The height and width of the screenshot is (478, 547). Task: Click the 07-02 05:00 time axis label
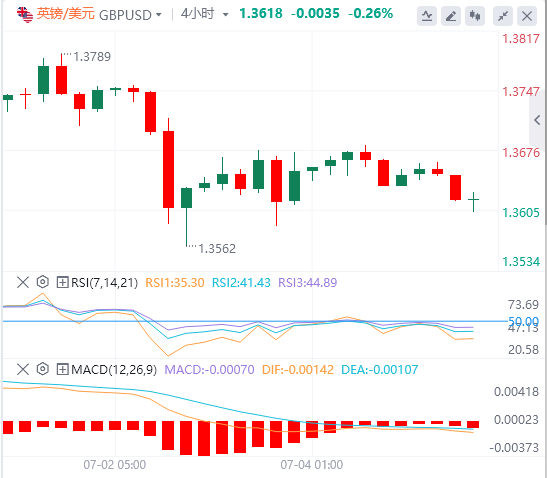tap(114, 465)
